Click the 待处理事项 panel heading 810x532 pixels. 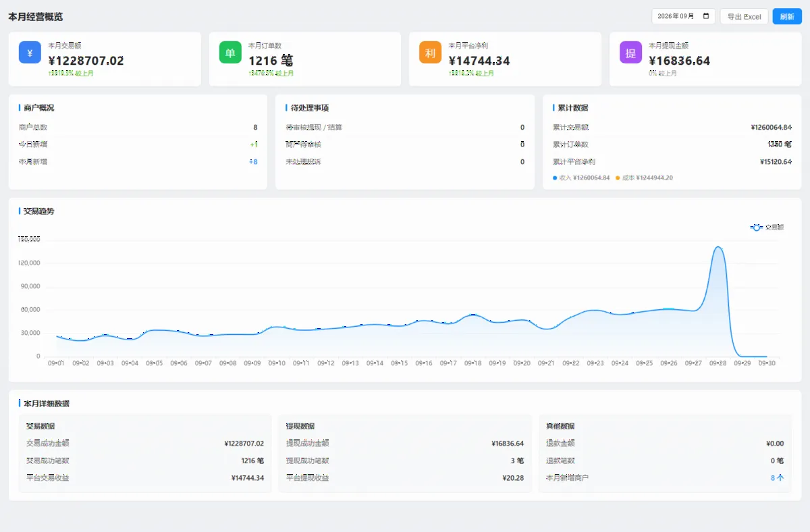point(310,107)
